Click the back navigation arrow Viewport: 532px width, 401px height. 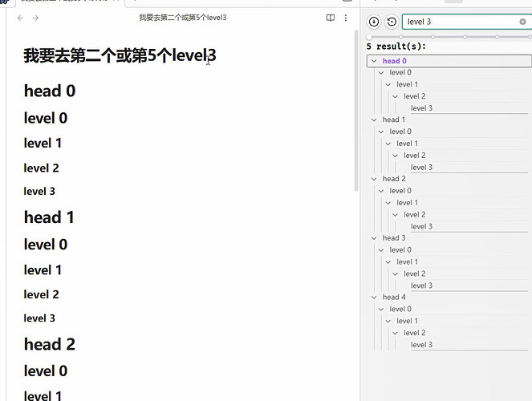click(x=20, y=18)
